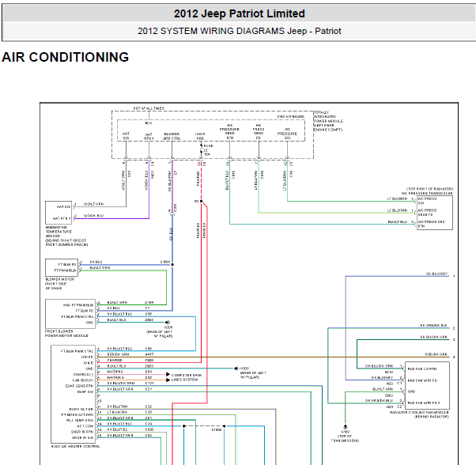
Task: Select 'RAD FAN MTR FD 2' pin label
Action: 424,403
